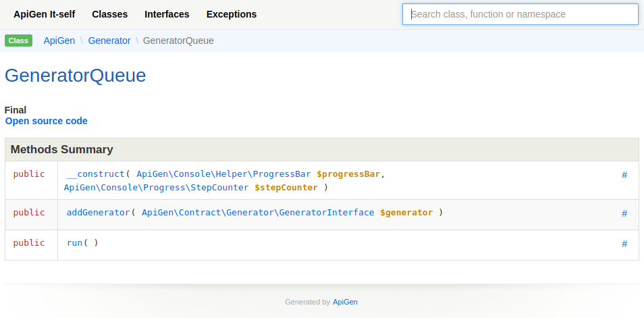The image size is (644, 318).
Task: Click public keyword in __construct row
Action: click(x=29, y=174)
